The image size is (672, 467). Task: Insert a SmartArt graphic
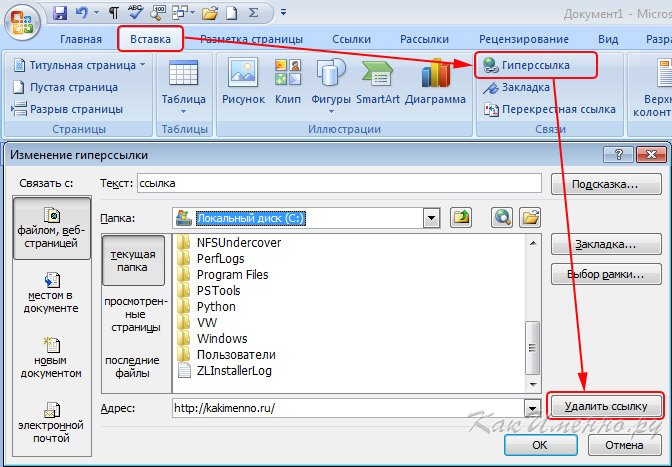coord(378,81)
